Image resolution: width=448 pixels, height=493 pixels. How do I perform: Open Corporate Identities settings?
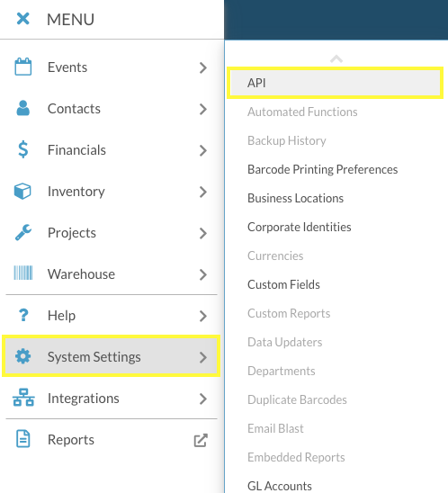point(299,227)
